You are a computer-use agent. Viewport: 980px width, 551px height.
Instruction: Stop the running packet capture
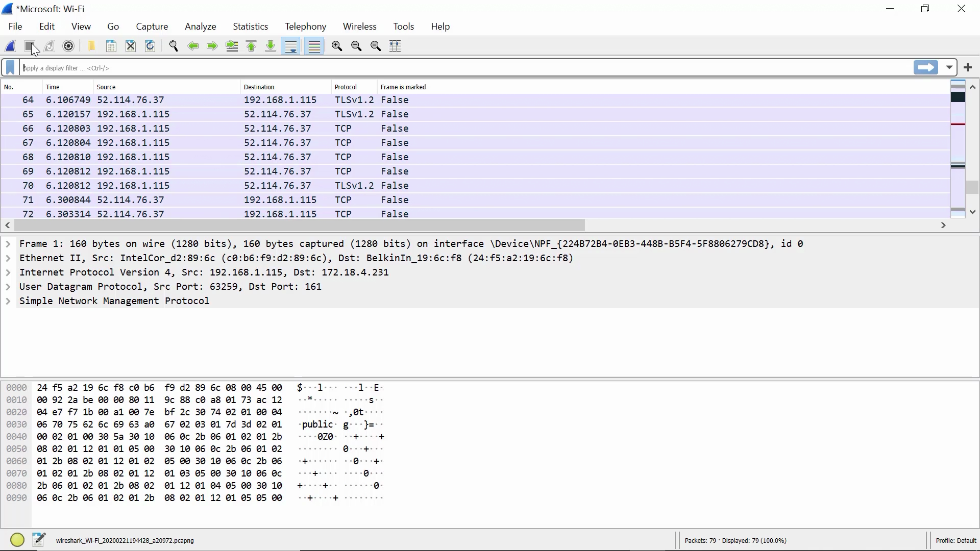pyautogui.click(x=30, y=46)
